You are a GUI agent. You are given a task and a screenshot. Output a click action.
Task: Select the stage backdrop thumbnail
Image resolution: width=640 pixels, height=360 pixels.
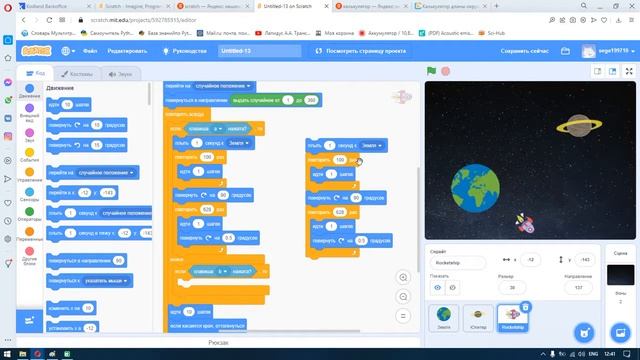click(x=620, y=275)
